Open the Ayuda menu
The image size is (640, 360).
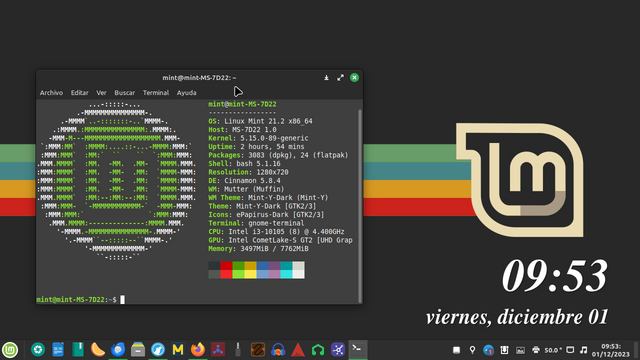coord(187,93)
